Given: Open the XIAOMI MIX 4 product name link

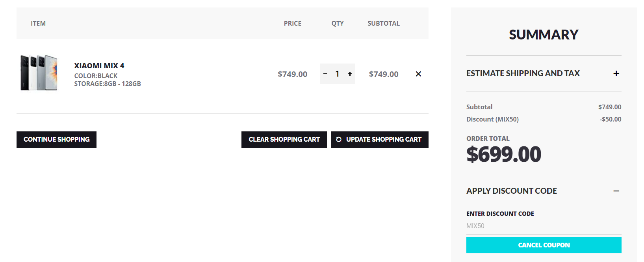Looking at the screenshot, I should 99,66.
